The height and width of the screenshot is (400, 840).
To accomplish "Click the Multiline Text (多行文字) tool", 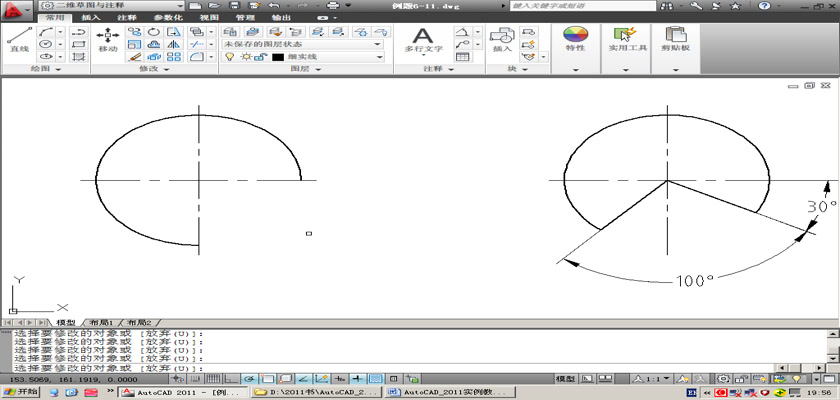I will pos(423,40).
